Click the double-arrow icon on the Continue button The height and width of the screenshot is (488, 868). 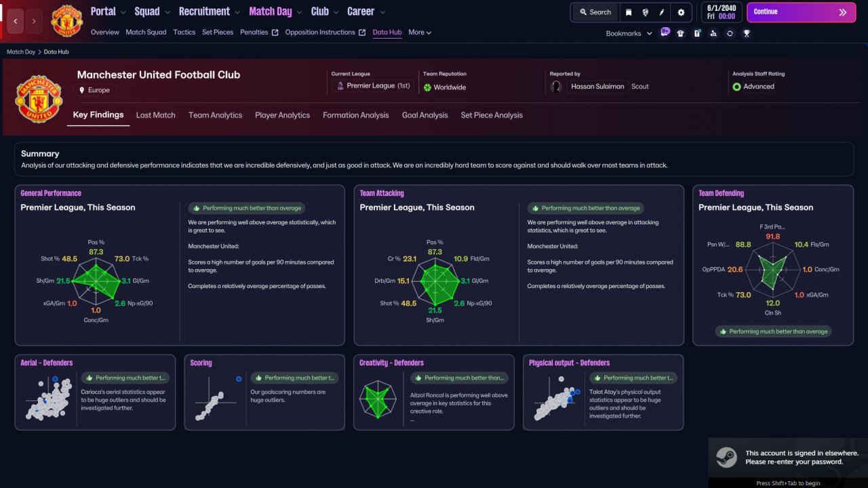[x=843, y=12]
